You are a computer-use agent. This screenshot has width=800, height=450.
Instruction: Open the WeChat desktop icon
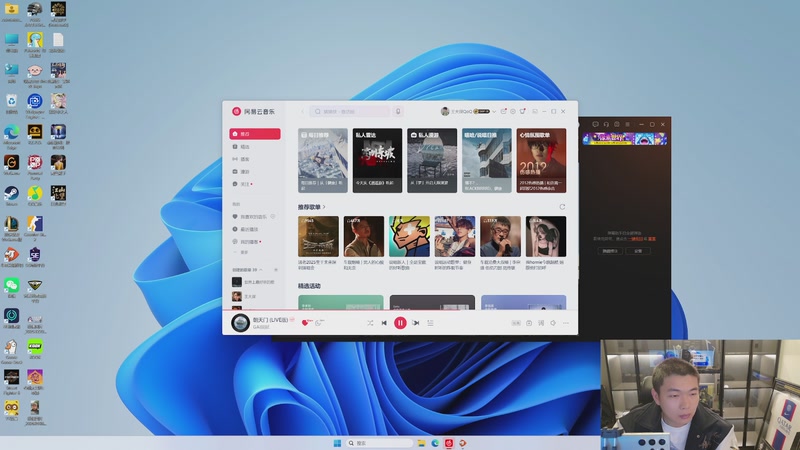(11, 288)
